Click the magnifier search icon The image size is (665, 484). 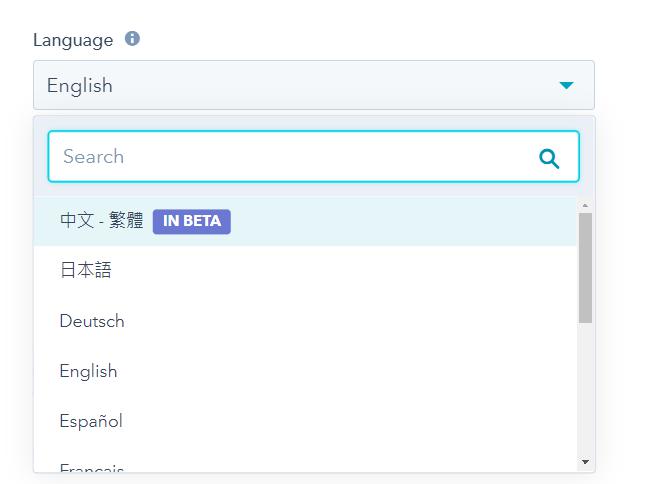coord(549,159)
